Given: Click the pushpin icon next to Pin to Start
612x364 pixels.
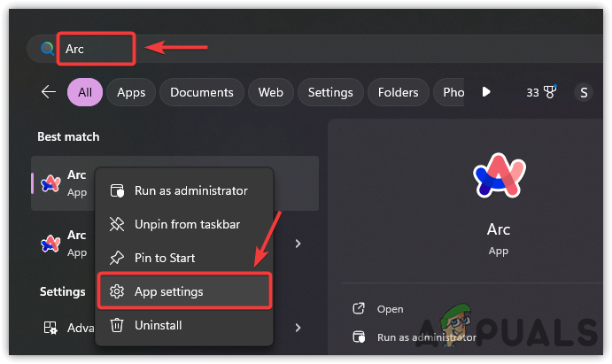Looking at the screenshot, I should (117, 258).
